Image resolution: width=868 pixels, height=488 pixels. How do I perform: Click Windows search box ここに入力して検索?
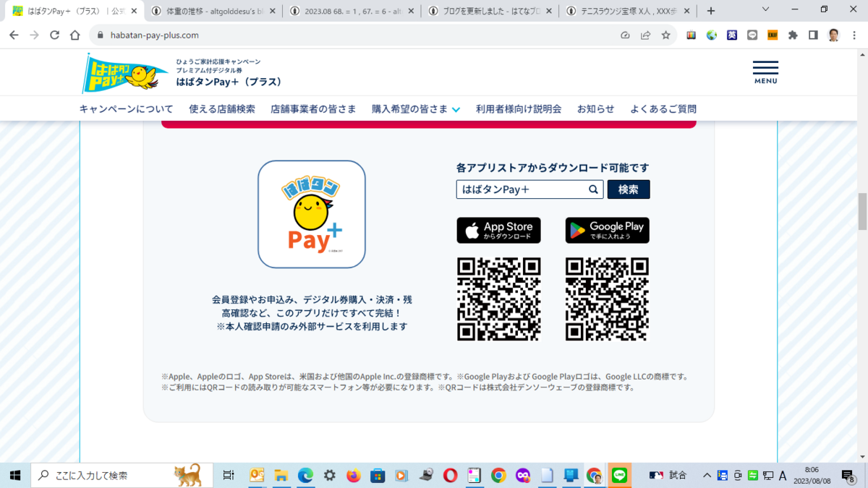[122, 476]
